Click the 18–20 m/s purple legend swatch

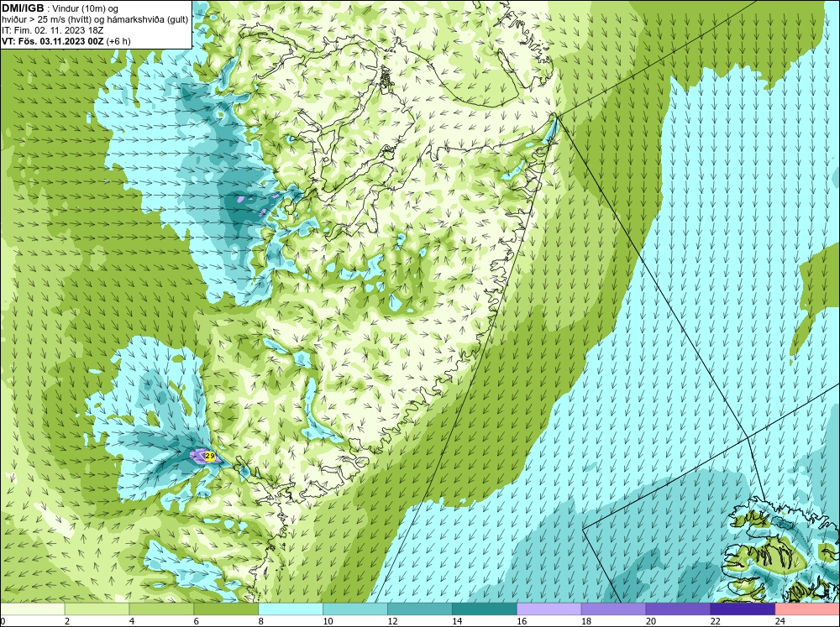(x=613, y=610)
